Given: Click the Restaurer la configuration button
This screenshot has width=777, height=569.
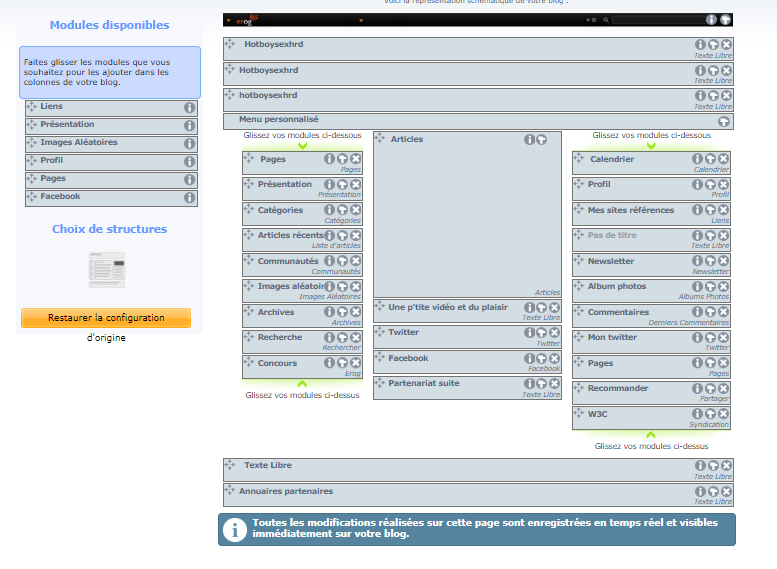Looking at the screenshot, I should tap(106, 318).
